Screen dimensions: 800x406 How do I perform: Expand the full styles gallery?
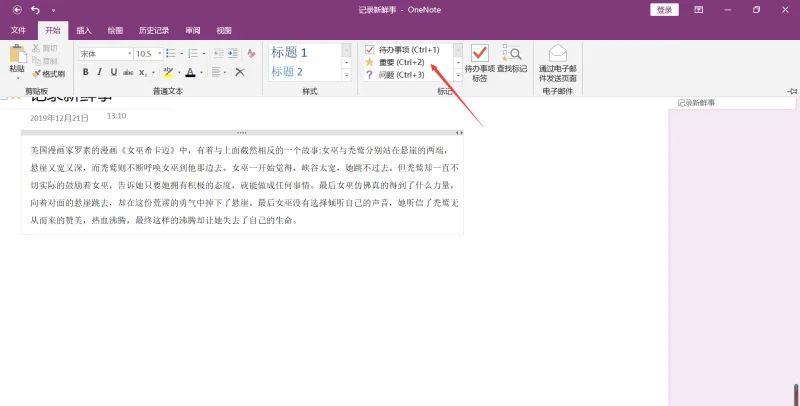click(x=346, y=75)
